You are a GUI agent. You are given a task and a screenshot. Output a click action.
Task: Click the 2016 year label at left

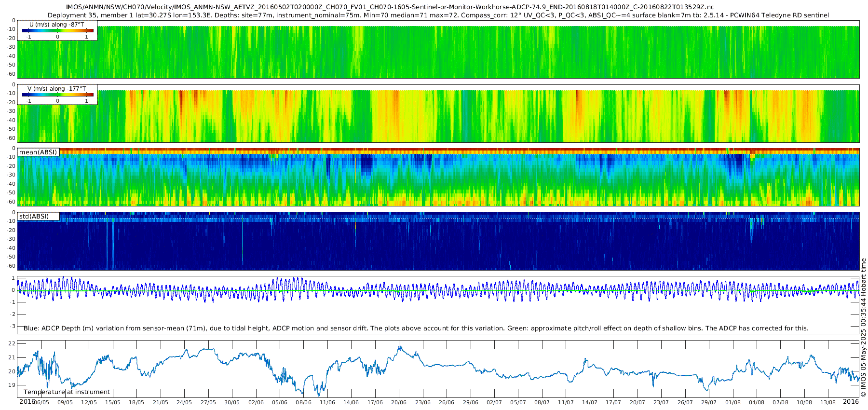click(x=27, y=401)
